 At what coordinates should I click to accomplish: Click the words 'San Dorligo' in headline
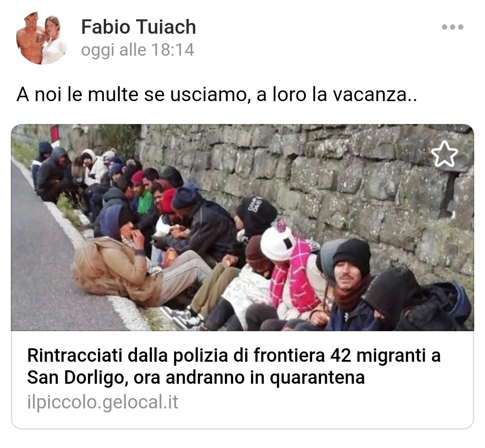(75, 378)
